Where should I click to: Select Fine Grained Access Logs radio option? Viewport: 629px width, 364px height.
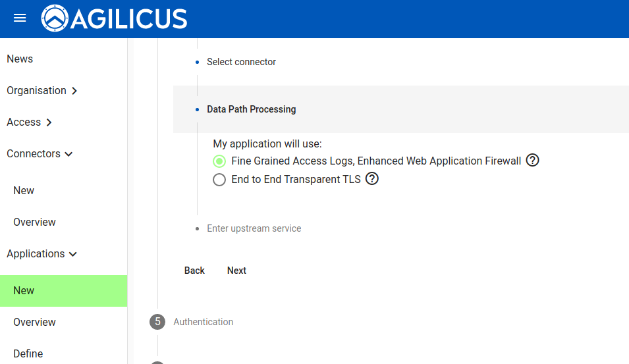click(219, 161)
